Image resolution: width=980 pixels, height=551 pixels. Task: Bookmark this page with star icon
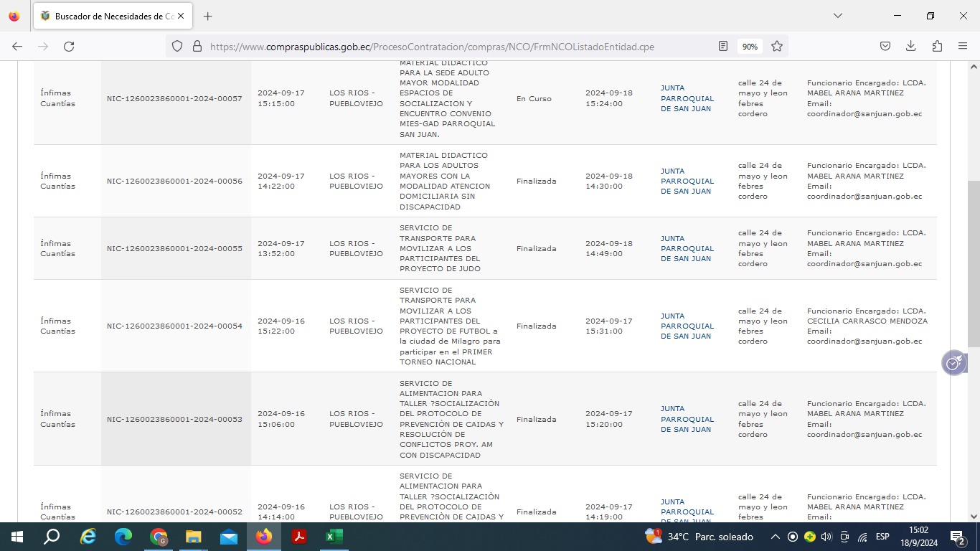pos(776,47)
